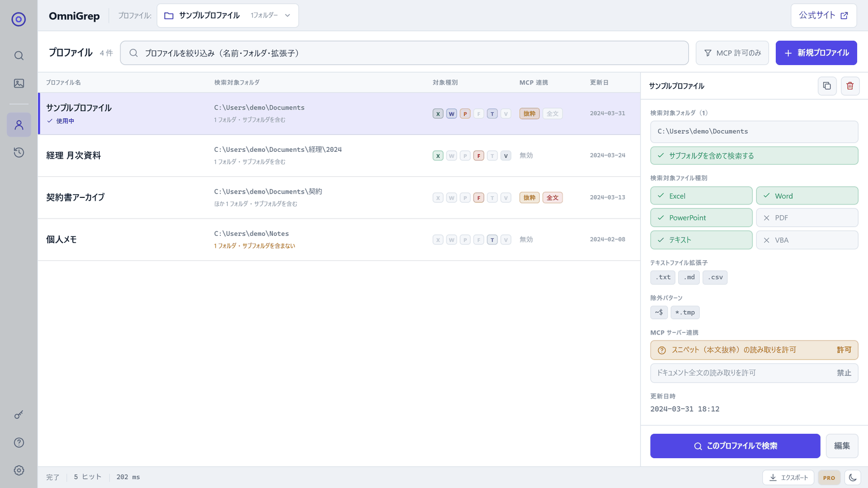Image resolution: width=868 pixels, height=488 pixels.
Task: Click path C:\Users\demo\Notes
Action: [x=251, y=234]
